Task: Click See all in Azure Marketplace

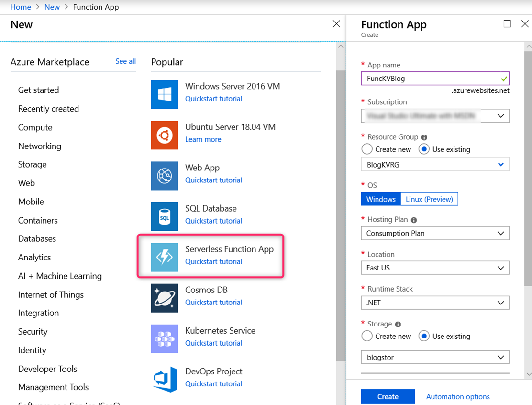Action: (125, 61)
